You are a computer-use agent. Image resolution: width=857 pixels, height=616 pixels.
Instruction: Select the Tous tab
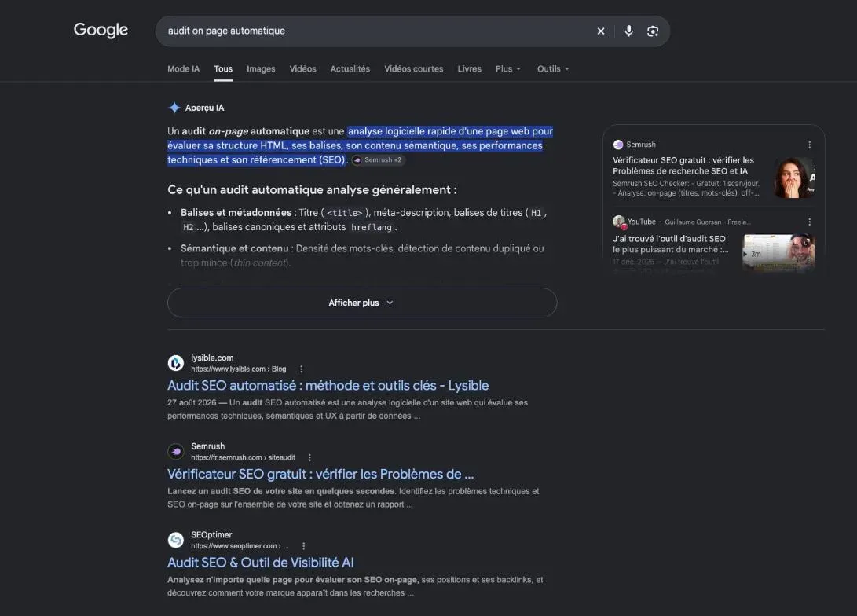tap(223, 69)
